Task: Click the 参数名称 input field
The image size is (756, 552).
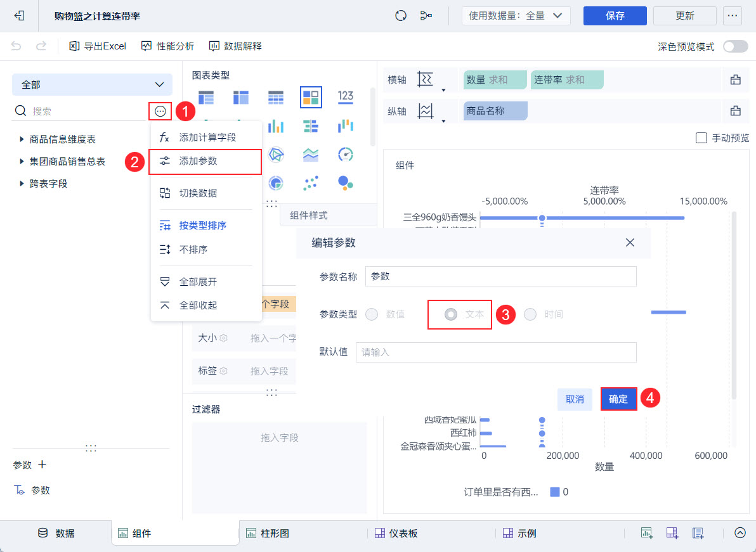Action: coord(500,276)
